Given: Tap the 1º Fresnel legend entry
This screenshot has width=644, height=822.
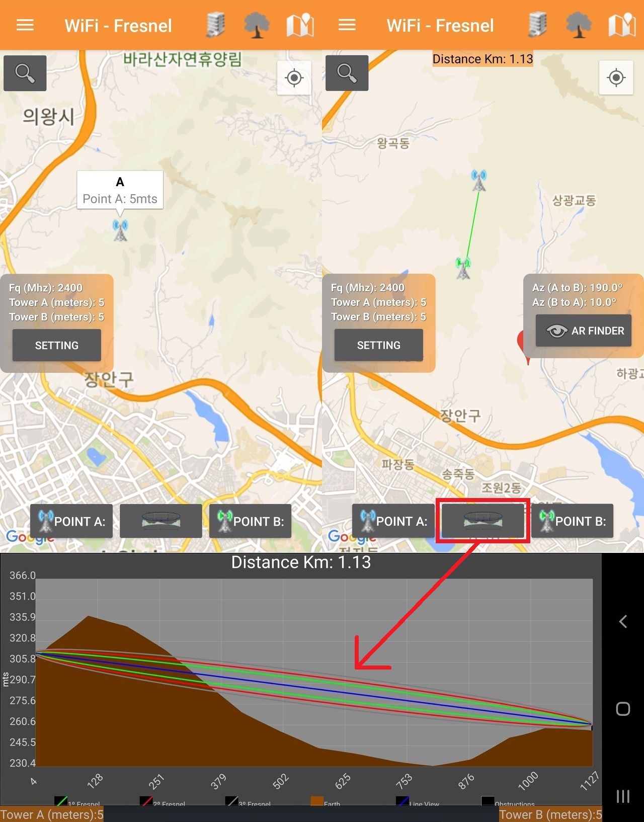Looking at the screenshot, I should (77, 802).
